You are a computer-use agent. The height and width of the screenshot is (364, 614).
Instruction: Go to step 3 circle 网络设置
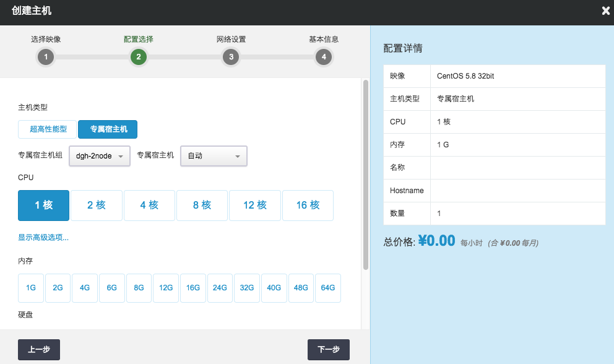click(x=231, y=58)
